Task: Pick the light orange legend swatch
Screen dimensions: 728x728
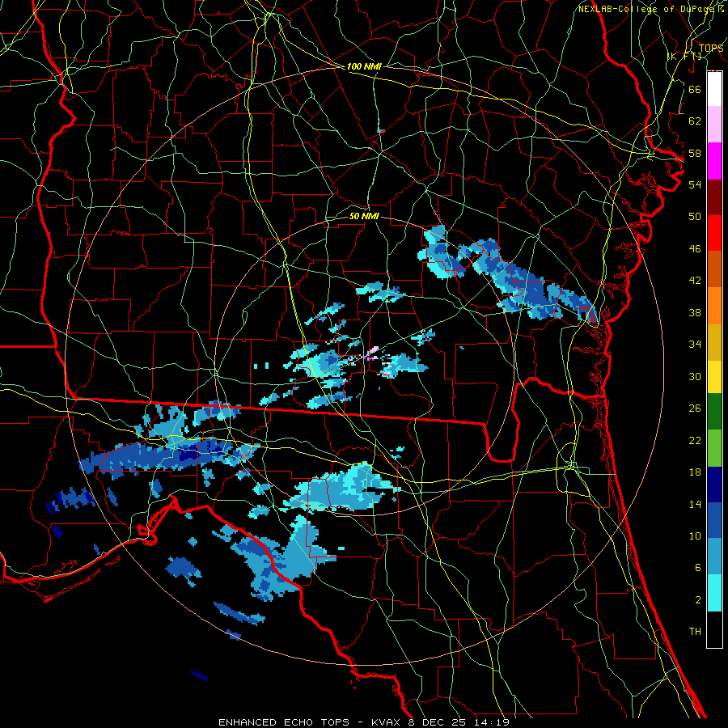Action: 714,306
